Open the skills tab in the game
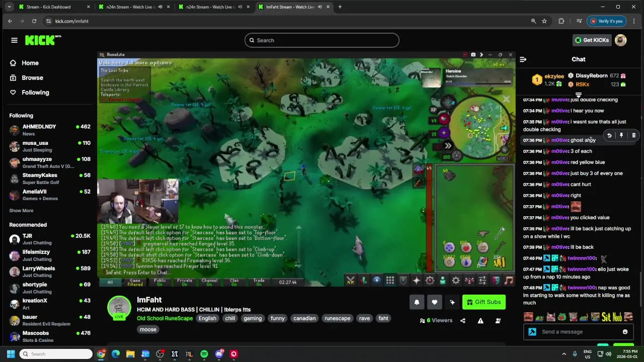Screen dimensions: 644x362 pyautogui.click(x=363, y=280)
